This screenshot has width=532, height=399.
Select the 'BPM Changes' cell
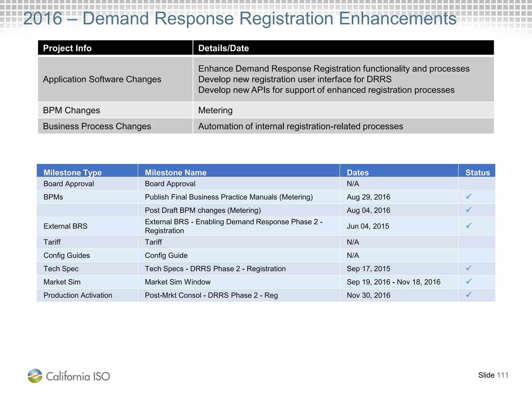pyautogui.click(x=115, y=110)
